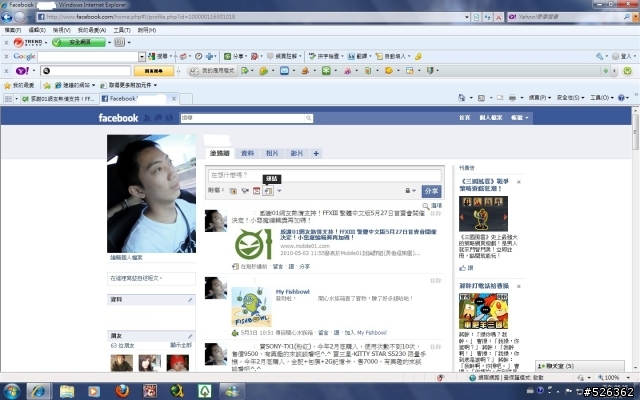
Task: Click the show all friends link
Action: [181, 345]
